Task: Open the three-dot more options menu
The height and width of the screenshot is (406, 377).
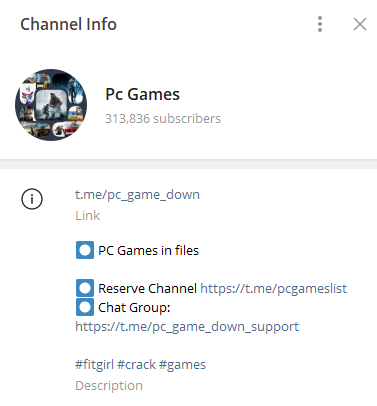Action: (x=320, y=24)
